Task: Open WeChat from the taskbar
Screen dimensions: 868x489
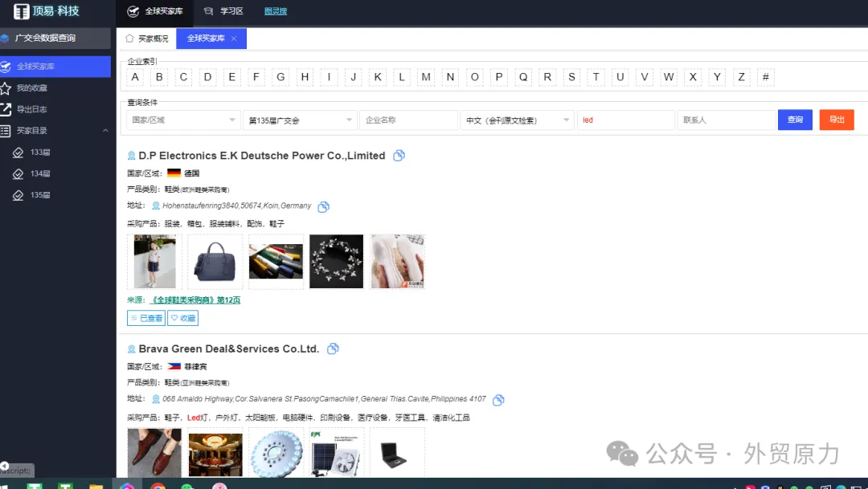Action: pyautogui.click(x=188, y=487)
